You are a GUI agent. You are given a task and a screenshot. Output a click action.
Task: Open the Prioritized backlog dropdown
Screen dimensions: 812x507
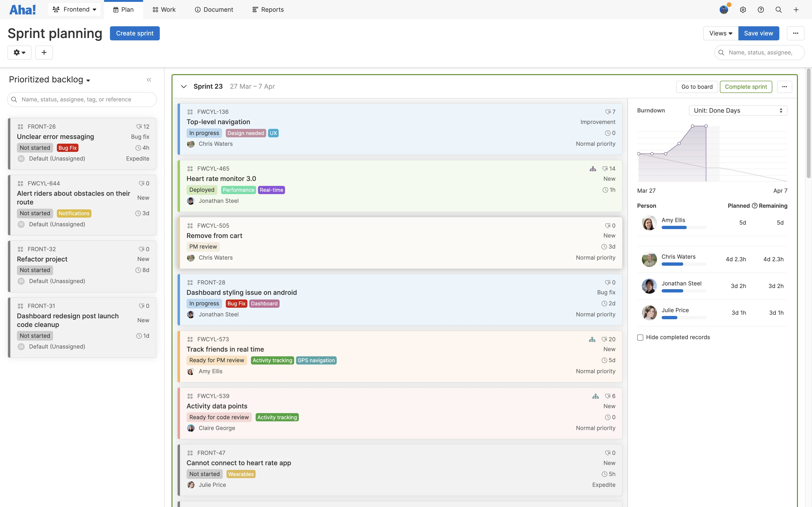(49, 80)
